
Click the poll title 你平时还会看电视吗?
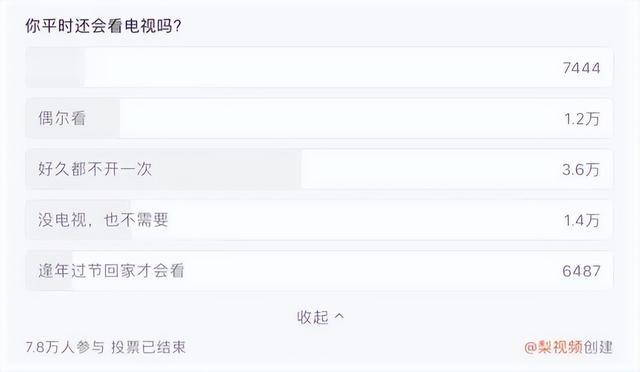pos(104,26)
